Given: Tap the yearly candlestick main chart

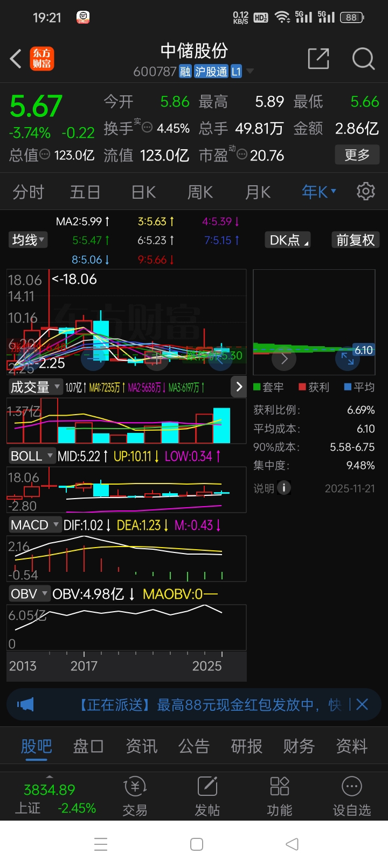Looking at the screenshot, I should pos(126,321).
